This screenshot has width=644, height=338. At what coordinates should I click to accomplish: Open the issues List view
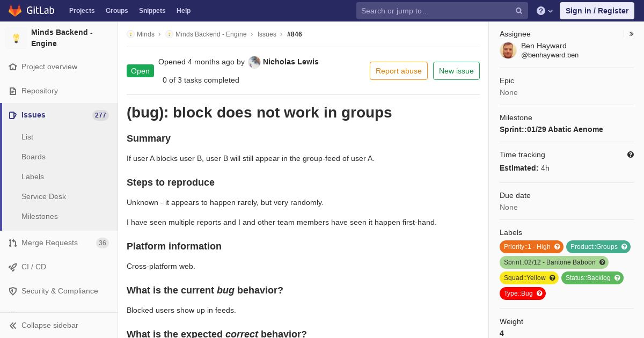coord(27,137)
